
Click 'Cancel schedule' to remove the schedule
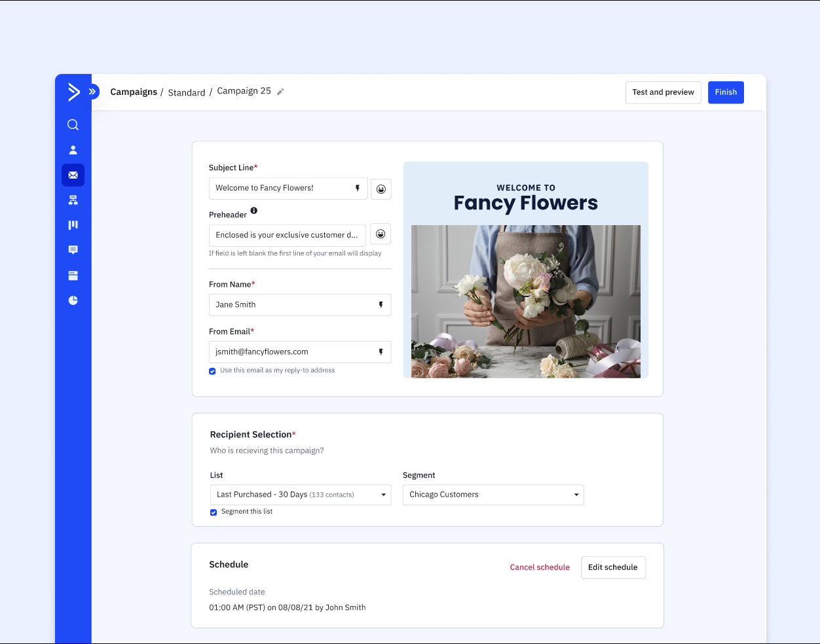(540, 567)
